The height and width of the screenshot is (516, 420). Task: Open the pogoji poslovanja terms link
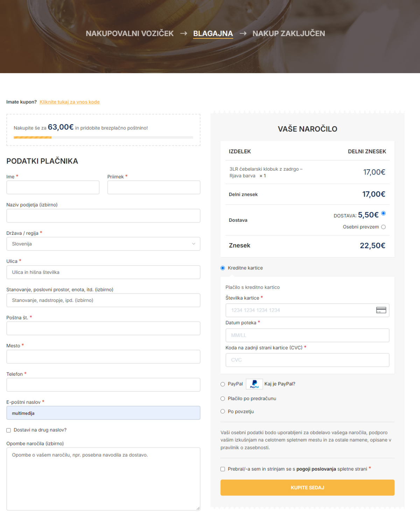316,469
